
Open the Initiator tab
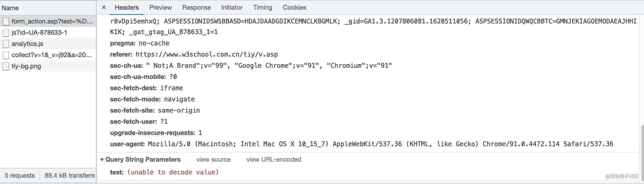point(232,7)
